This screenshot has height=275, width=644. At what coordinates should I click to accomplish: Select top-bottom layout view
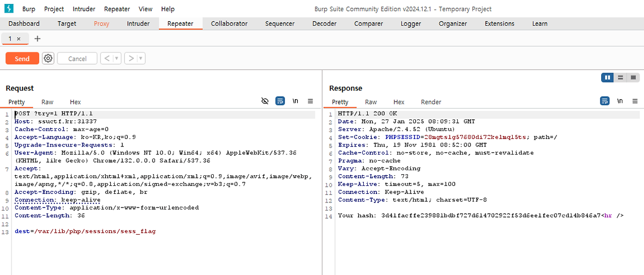pos(620,78)
